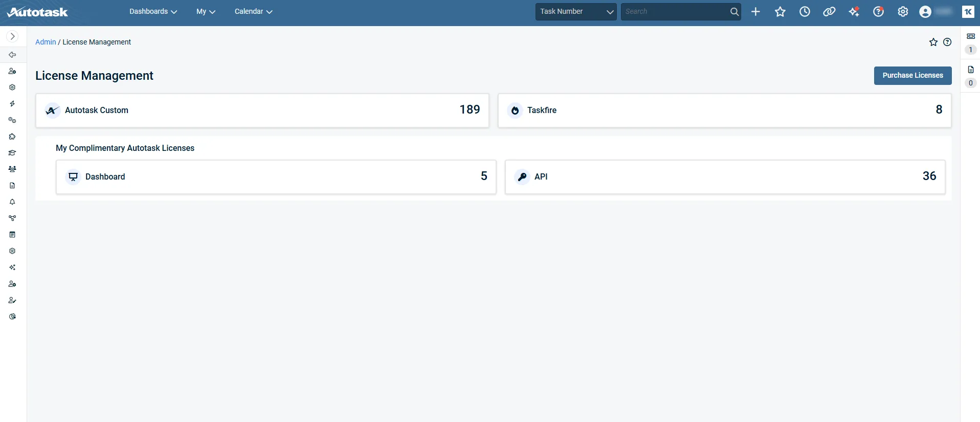Image resolution: width=980 pixels, height=422 pixels.
Task: Open the recent items clock icon
Action: 805,12
